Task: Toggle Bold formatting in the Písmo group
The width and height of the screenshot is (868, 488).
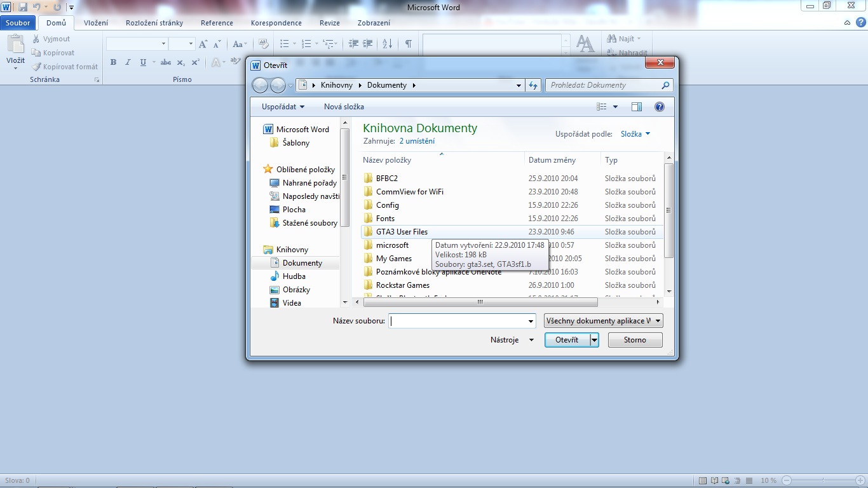Action: pos(113,62)
